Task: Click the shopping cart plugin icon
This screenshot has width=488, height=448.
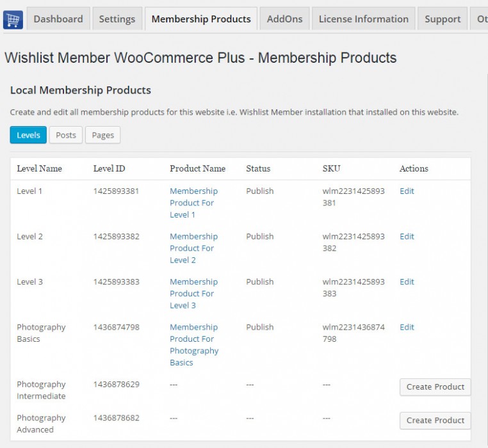Action: point(13,19)
